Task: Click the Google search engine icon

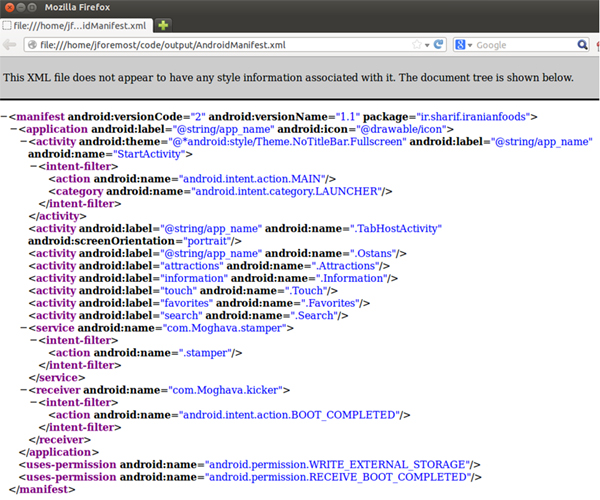Action: pyautogui.click(x=460, y=45)
